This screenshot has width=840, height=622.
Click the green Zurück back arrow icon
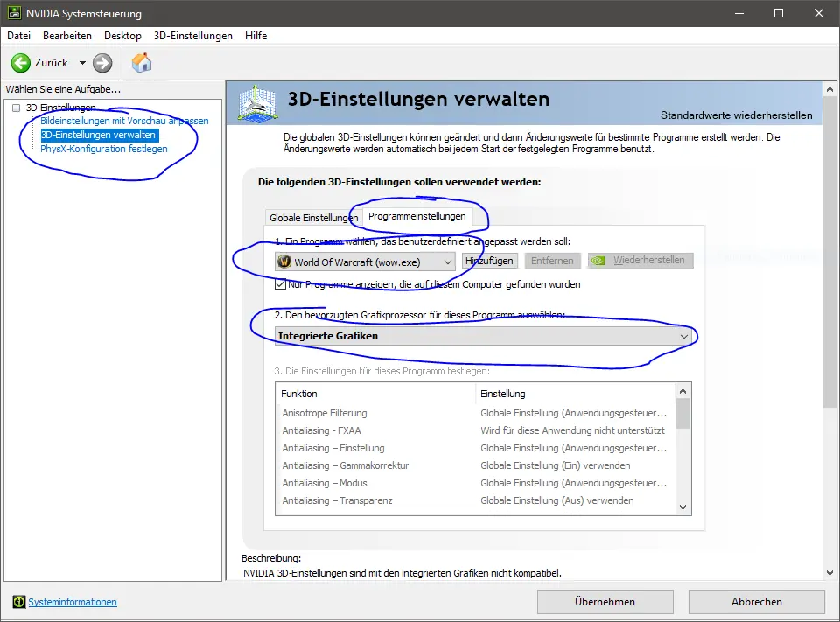[21, 63]
